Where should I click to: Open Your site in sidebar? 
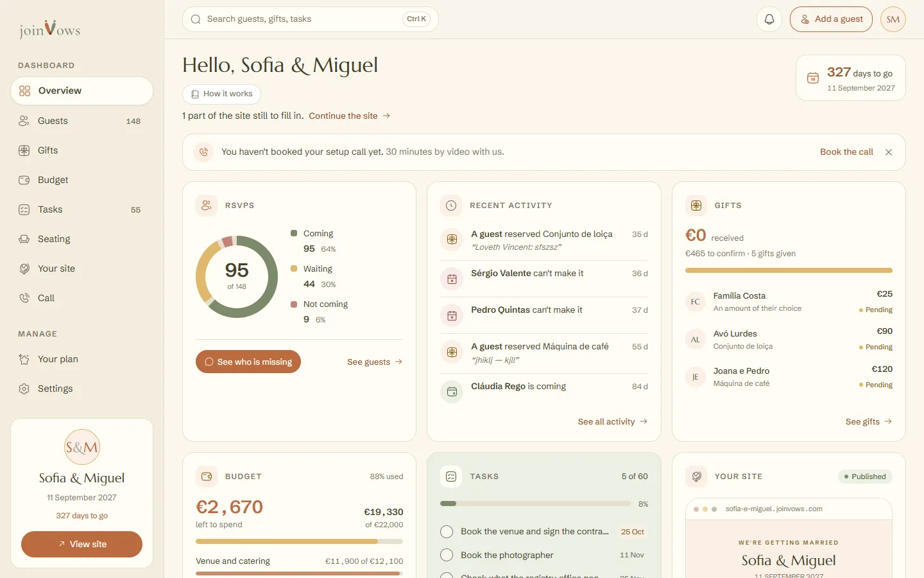point(81,268)
